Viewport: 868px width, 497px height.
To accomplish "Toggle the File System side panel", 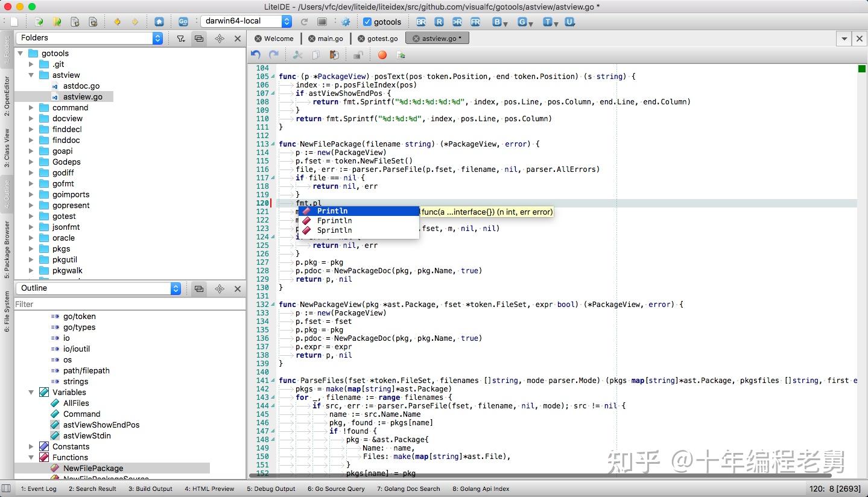I will point(7,311).
